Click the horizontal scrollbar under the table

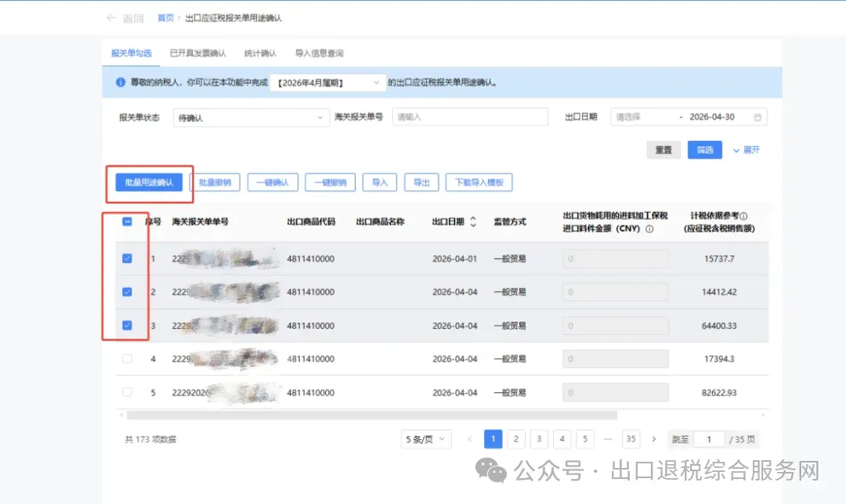[372, 416]
